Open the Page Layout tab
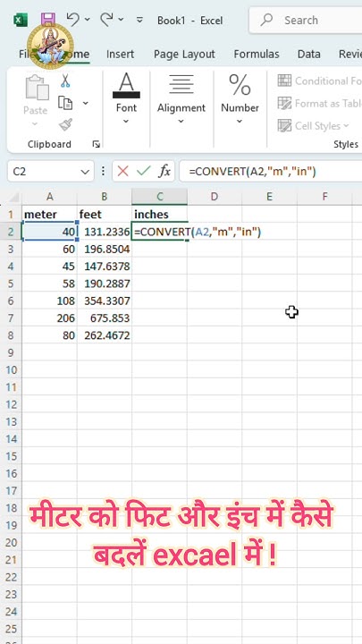The height and width of the screenshot is (644, 362). coord(184,55)
